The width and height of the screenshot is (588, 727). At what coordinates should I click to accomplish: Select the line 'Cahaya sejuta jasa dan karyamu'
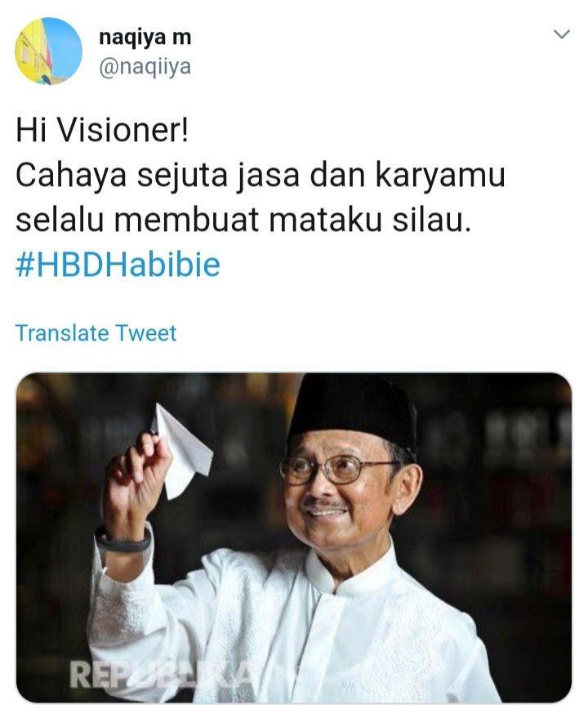(x=261, y=176)
